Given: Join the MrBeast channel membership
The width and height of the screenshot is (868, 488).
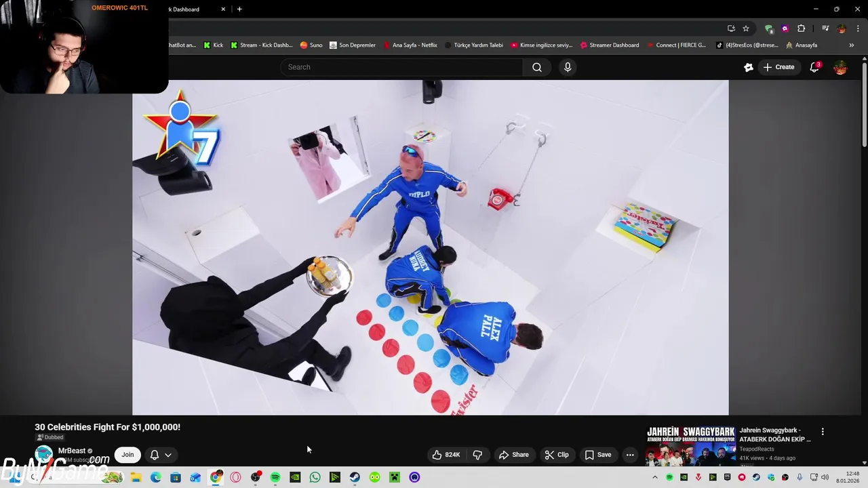Looking at the screenshot, I should [127, 455].
